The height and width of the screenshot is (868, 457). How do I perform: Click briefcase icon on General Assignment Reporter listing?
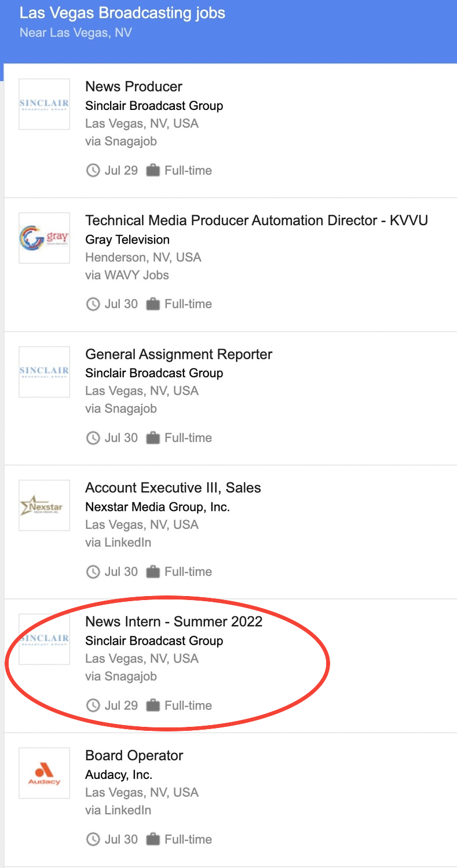[x=153, y=438]
